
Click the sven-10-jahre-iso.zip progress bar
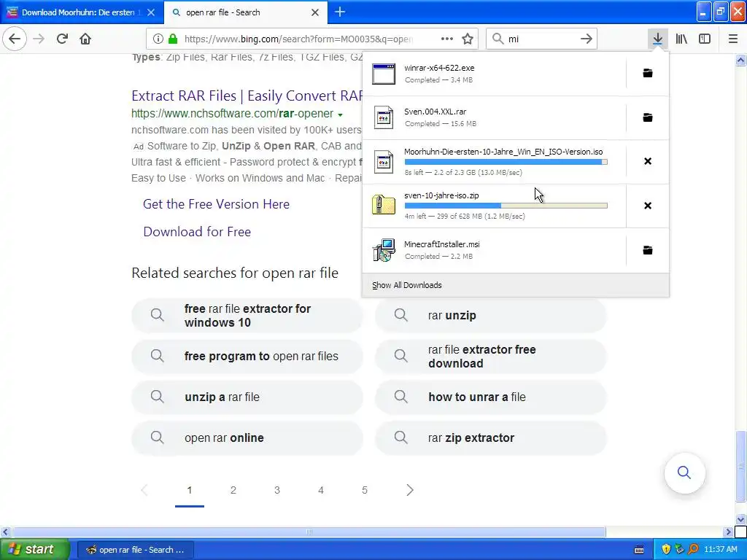point(506,206)
